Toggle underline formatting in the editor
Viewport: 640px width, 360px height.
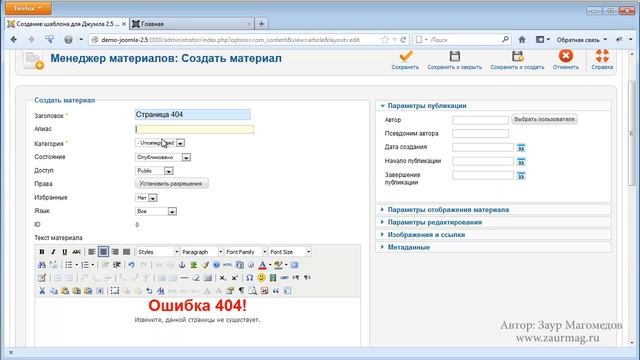point(64,252)
